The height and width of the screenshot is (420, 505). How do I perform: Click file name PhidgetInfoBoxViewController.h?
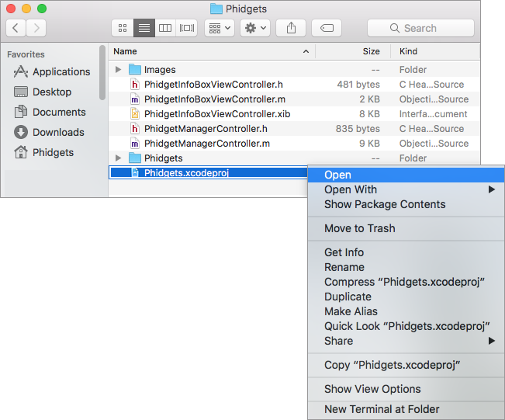213,85
